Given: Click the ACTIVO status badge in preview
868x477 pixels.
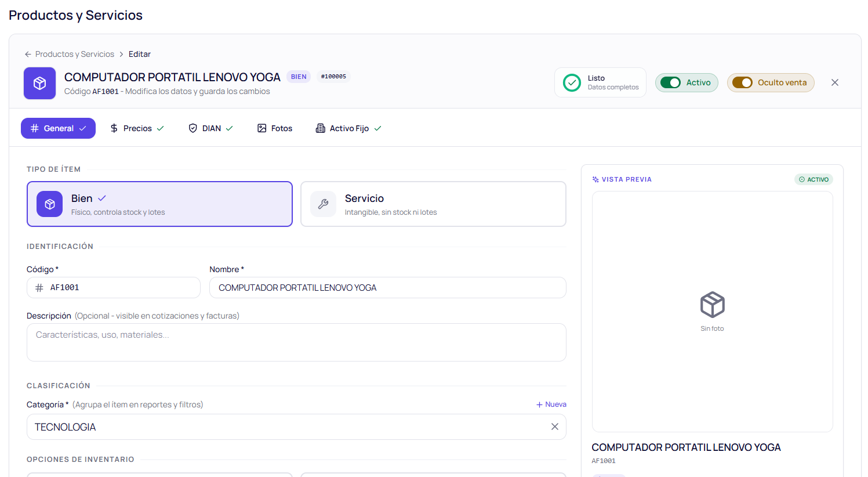Looking at the screenshot, I should pyautogui.click(x=813, y=179).
